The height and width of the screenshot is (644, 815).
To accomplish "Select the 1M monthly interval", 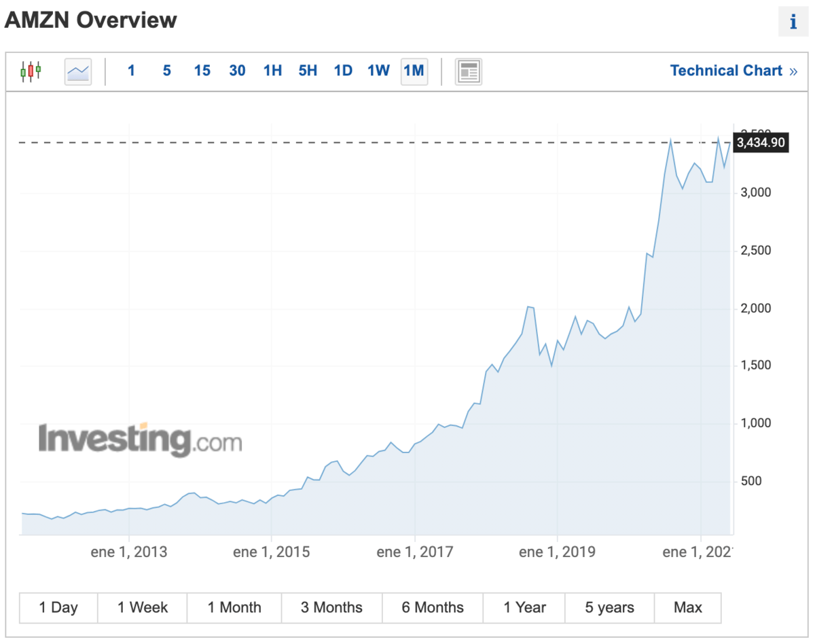I will click(414, 71).
